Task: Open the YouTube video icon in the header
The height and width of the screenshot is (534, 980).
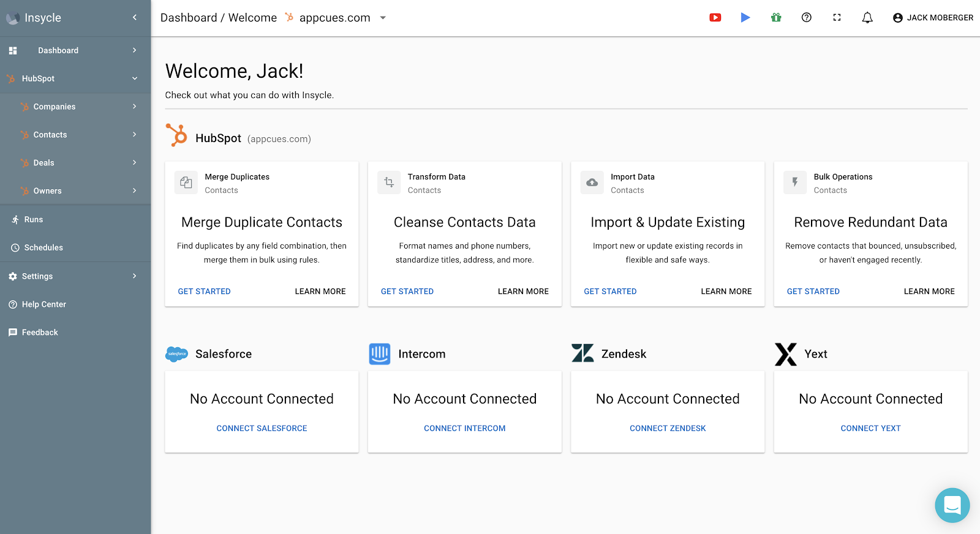Action: 715,18
